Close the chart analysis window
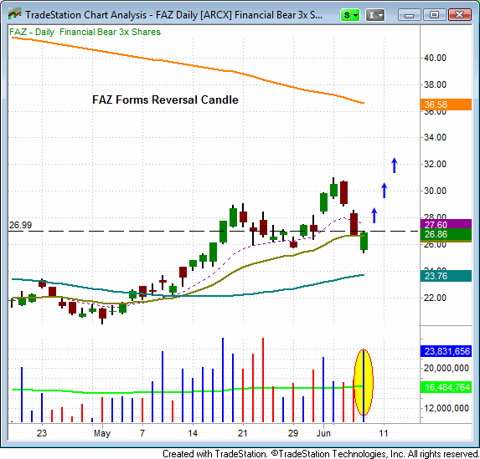Image resolution: width=480 pixels, height=459 pixels. 460,15
